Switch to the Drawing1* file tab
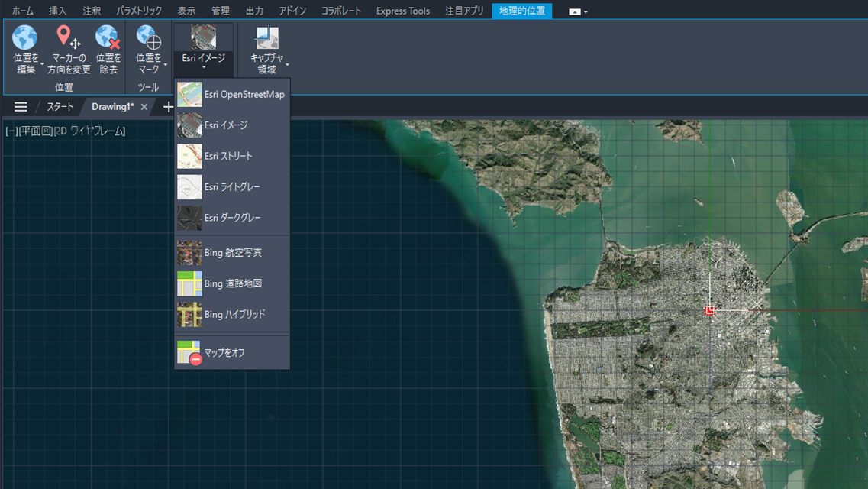 [112, 107]
